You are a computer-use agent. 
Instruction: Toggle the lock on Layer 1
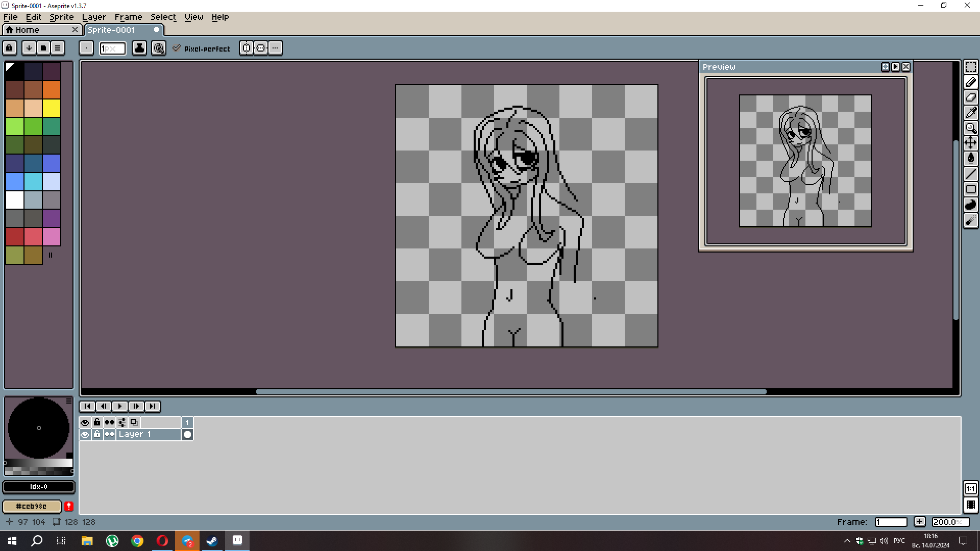(x=97, y=435)
